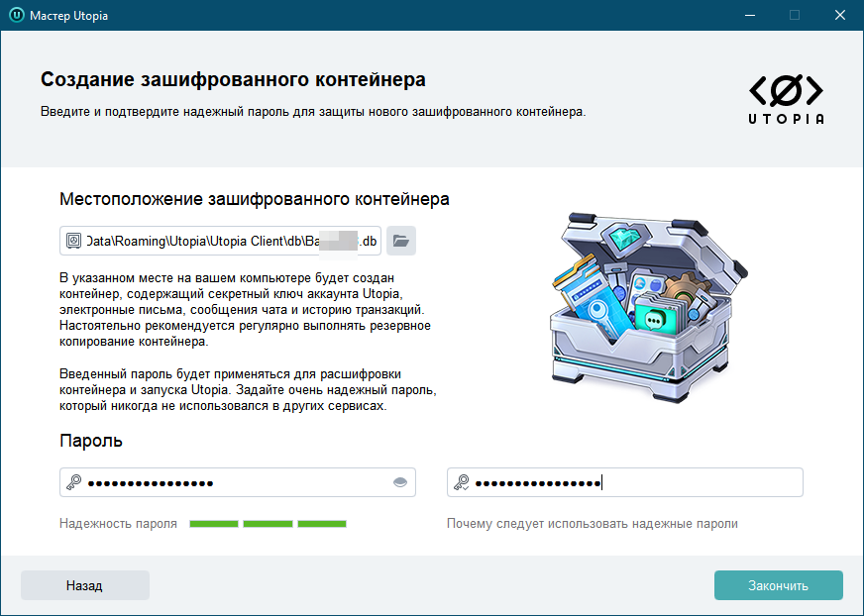Screen dimensions: 864x616
Task: Click the 'Мастер Utopia' window title
Action: coord(69,16)
